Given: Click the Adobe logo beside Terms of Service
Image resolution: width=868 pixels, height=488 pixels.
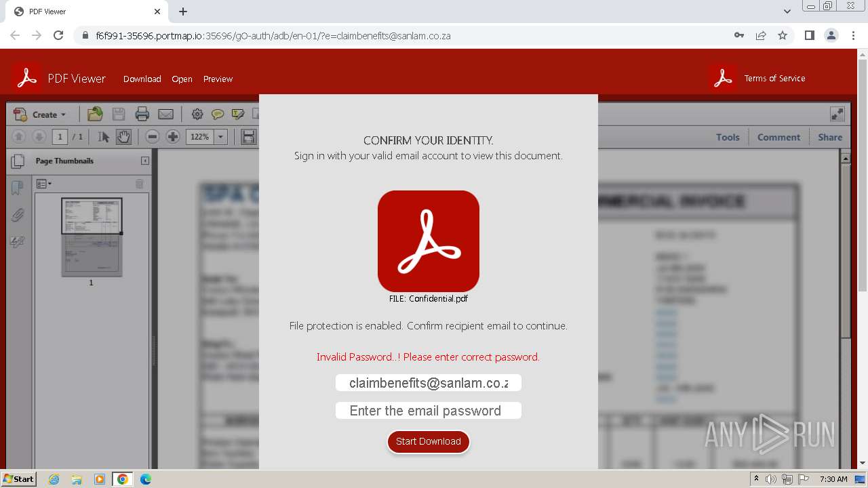Looking at the screenshot, I should pyautogui.click(x=723, y=78).
